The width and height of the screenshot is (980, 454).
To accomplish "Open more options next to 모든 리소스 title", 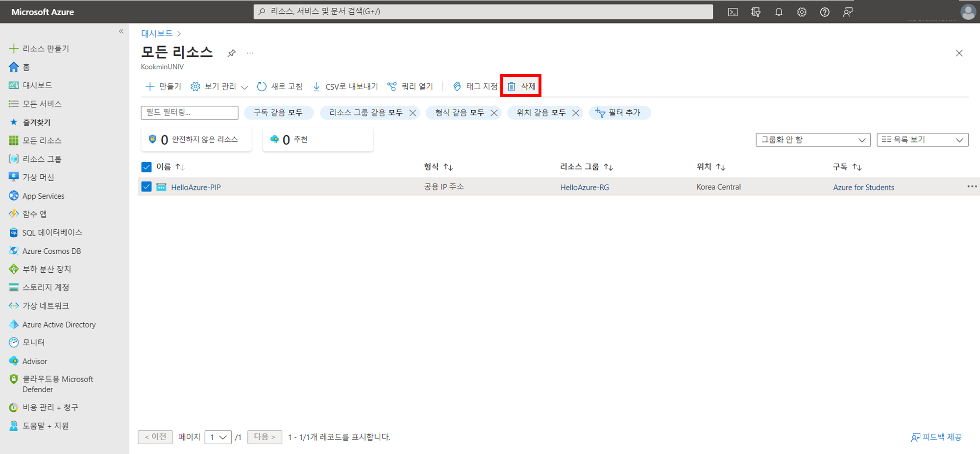I will tap(250, 53).
